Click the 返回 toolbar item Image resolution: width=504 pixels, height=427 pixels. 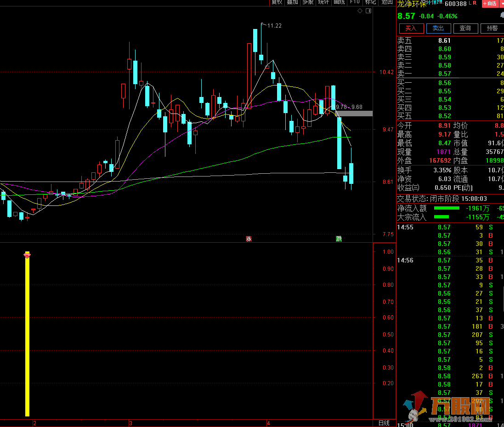[x=387, y=2]
